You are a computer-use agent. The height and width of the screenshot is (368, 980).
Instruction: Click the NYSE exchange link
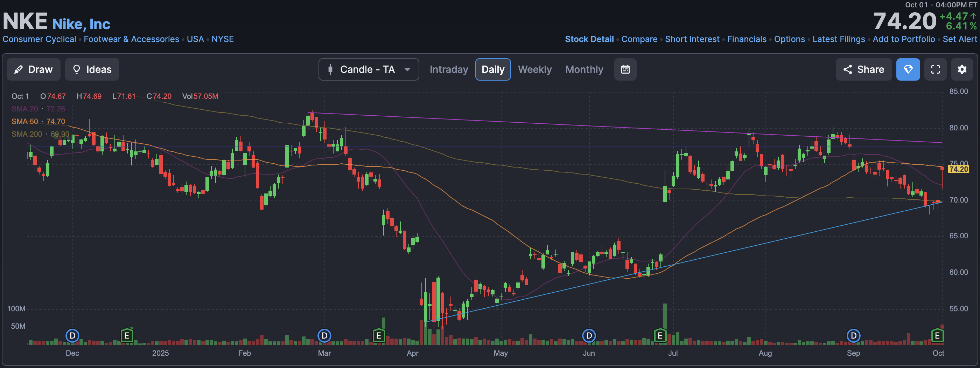pyautogui.click(x=223, y=39)
